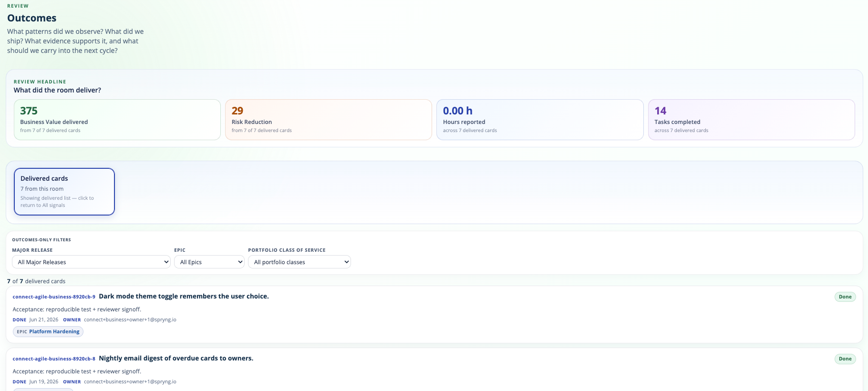Open the Major Release dropdown
This screenshot has height=391, width=868.
click(91, 262)
